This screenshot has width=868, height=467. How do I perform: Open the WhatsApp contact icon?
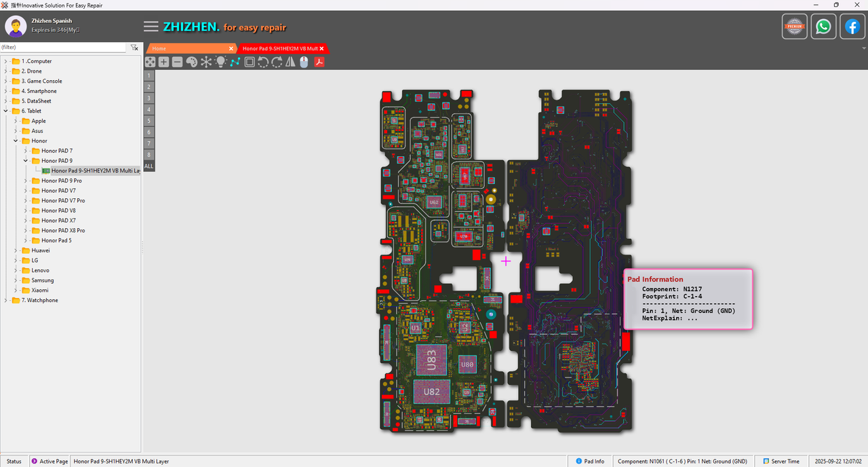click(823, 26)
